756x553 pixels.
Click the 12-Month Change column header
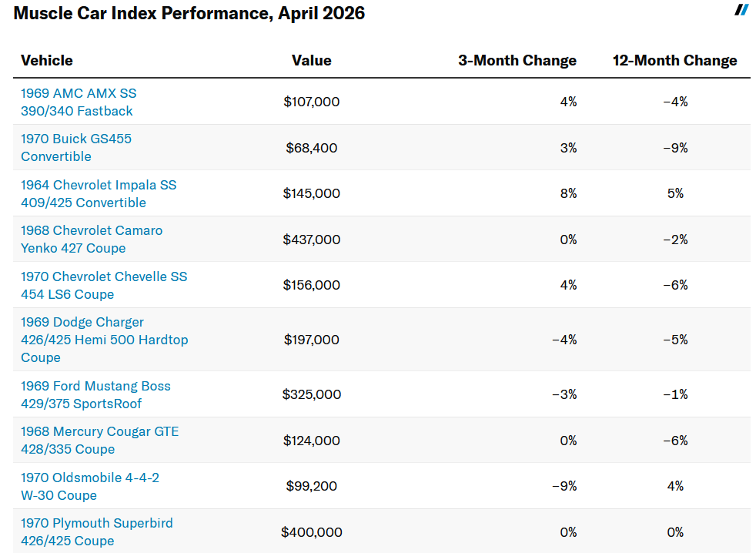[x=674, y=61]
